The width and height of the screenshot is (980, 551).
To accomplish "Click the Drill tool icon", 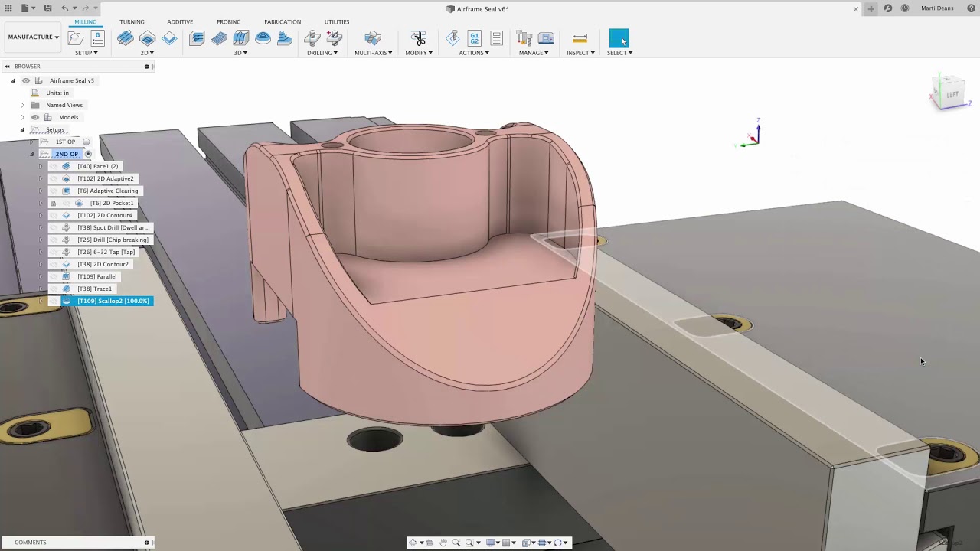I will (x=312, y=38).
